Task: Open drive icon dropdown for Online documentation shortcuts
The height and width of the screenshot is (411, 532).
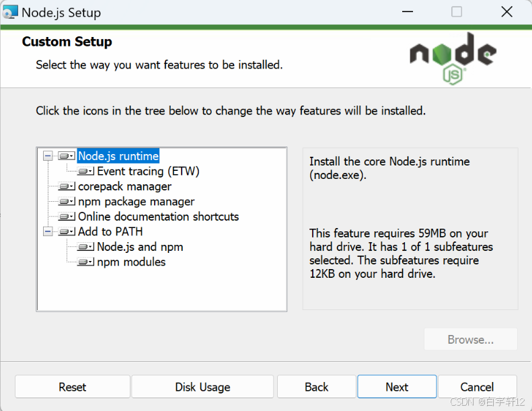Action: pos(67,216)
